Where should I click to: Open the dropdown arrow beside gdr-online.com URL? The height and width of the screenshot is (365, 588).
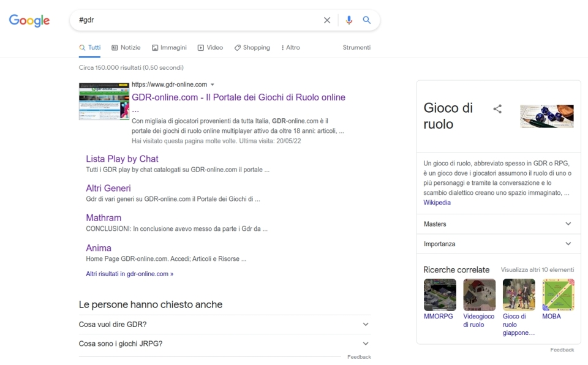coord(213,85)
